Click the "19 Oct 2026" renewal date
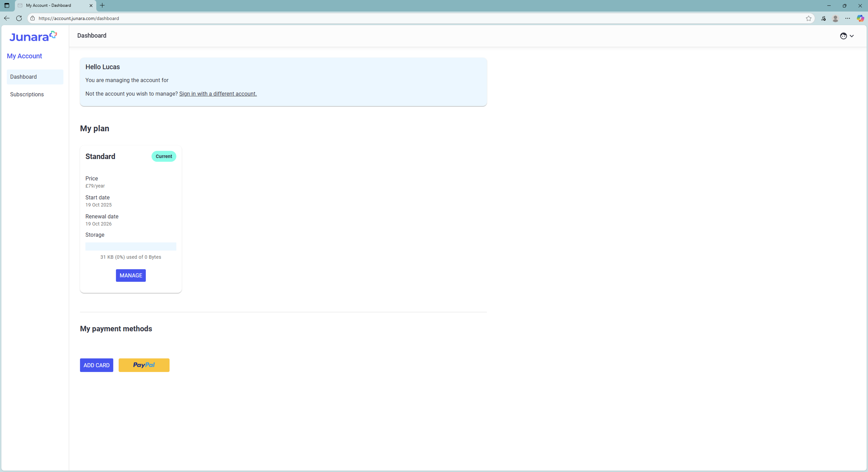 (x=98, y=224)
